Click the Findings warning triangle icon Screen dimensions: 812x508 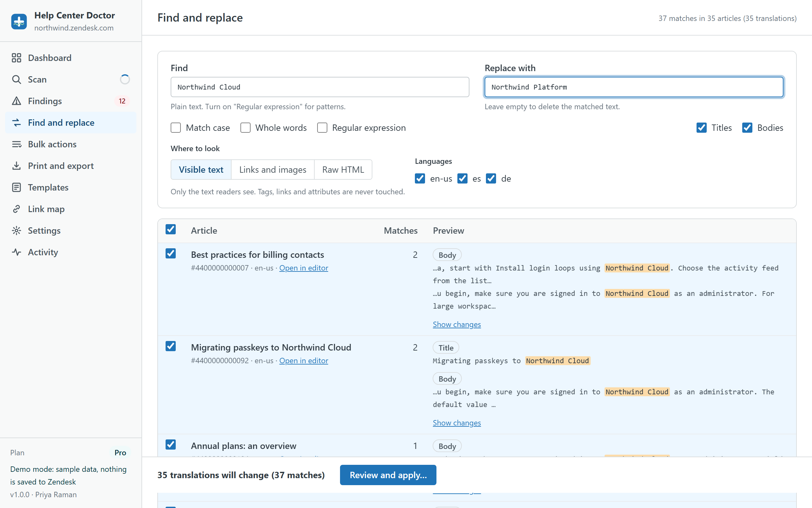pyautogui.click(x=16, y=101)
